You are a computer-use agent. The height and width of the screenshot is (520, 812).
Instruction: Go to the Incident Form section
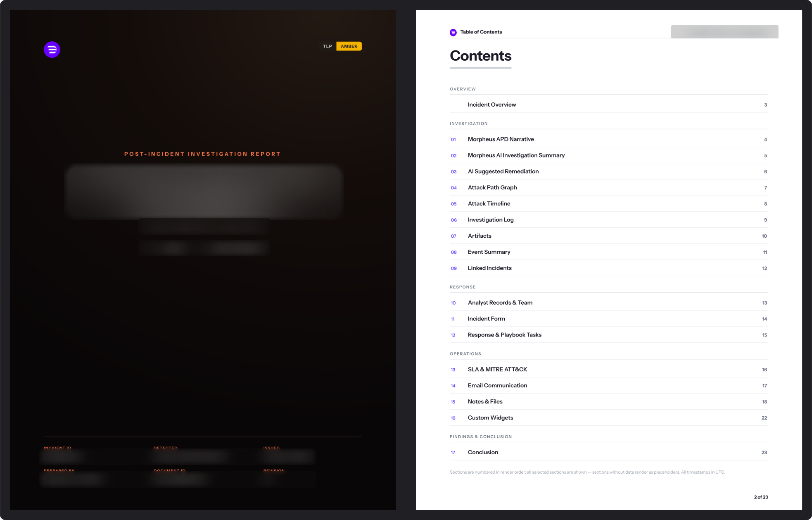coord(609,319)
